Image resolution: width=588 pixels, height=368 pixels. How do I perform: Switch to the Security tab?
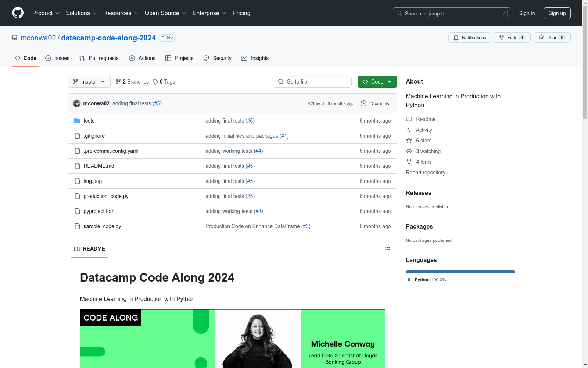[x=218, y=58]
